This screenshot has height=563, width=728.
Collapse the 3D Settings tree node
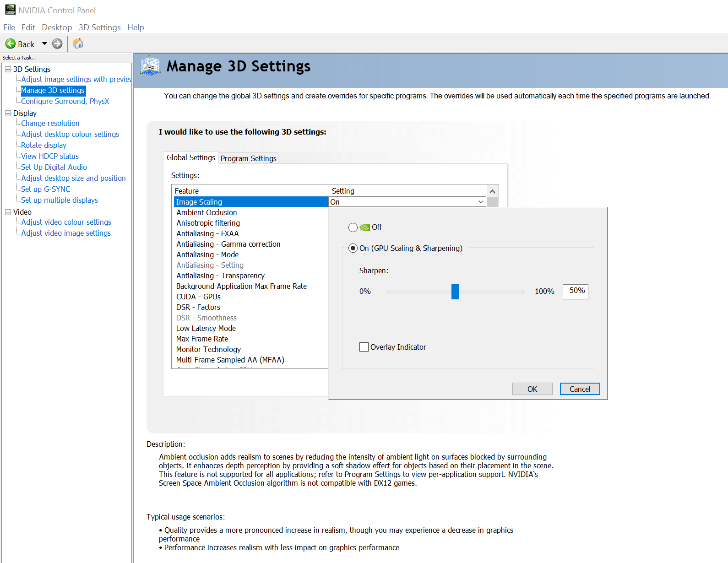click(x=8, y=69)
